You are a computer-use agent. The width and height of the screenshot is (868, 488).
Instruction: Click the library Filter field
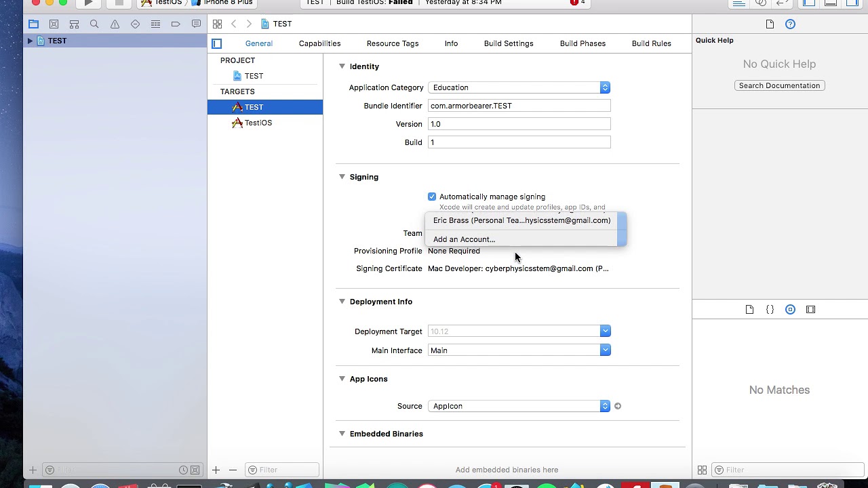click(787, 470)
